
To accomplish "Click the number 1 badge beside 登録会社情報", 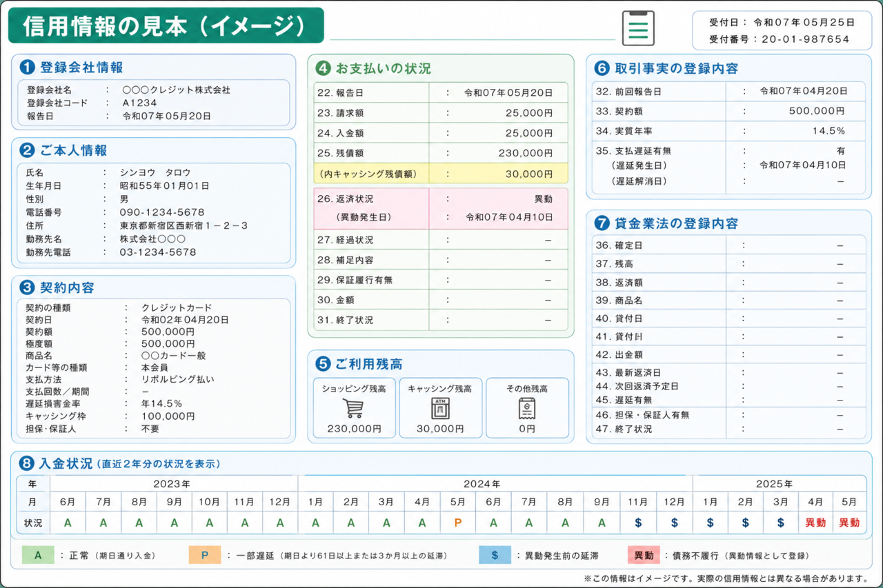I will 28,67.
